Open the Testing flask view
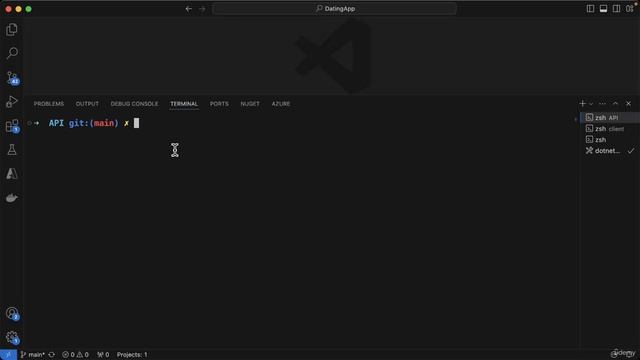Image resolution: width=640 pixels, height=360 pixels. (12, 150)
